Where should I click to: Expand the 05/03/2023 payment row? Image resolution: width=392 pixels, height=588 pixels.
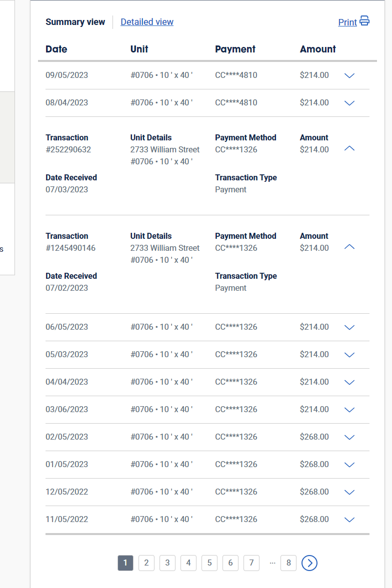coord(349,355)
